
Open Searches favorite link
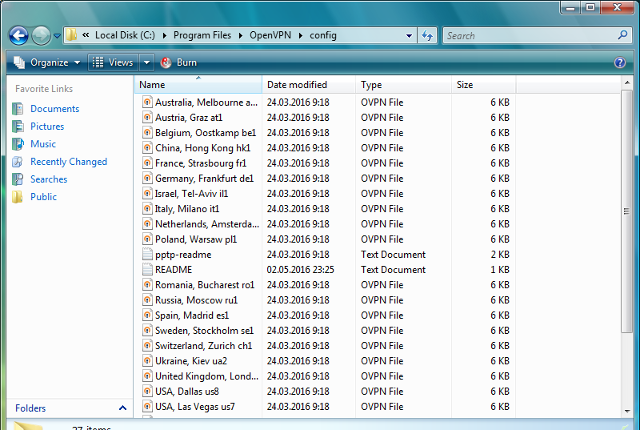tap(49, 179)
